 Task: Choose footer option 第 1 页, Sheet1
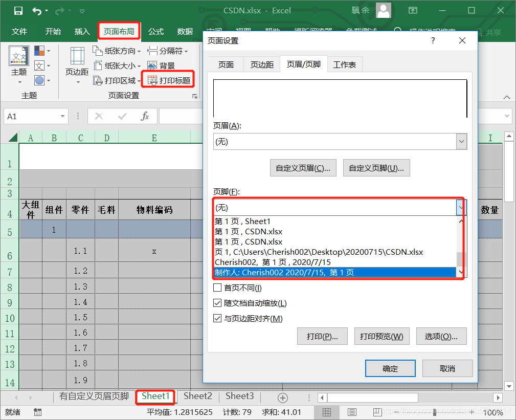click(x=335, y=221)
